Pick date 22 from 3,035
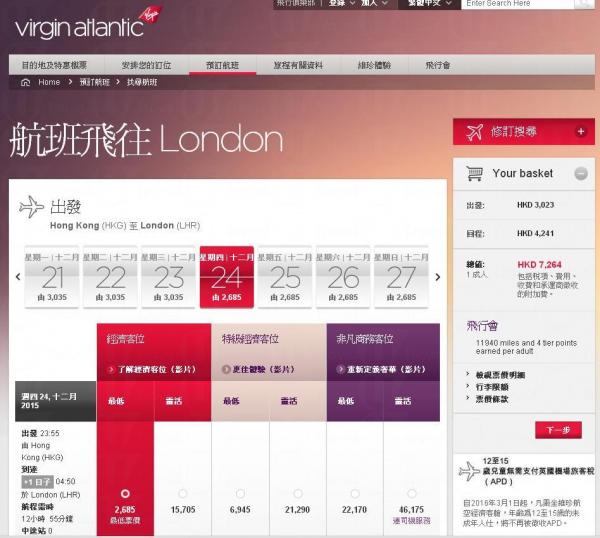The height and width of the screenshot is (538, 600). coord(110,277)
